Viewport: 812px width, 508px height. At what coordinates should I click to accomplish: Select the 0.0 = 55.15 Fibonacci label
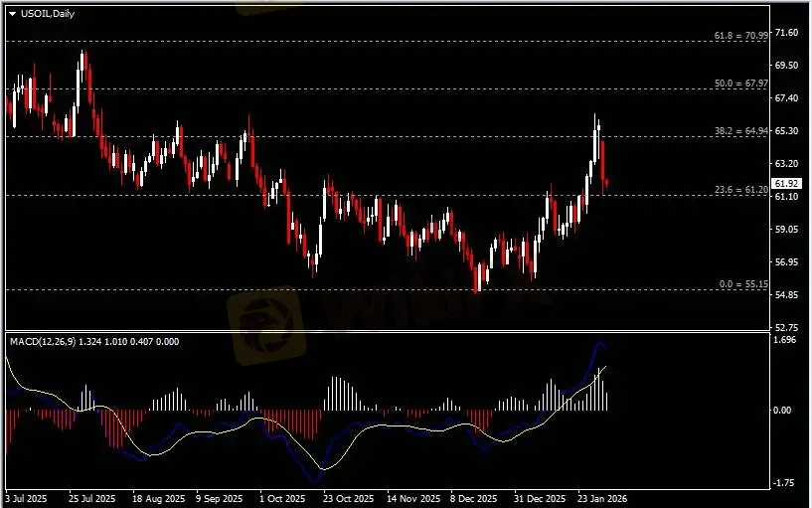(742, 284)
